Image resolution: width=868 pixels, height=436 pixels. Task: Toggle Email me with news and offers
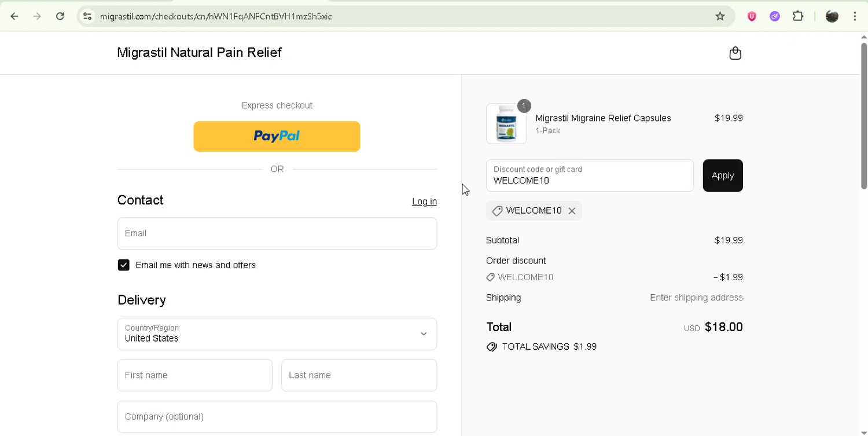click(123, 265)
